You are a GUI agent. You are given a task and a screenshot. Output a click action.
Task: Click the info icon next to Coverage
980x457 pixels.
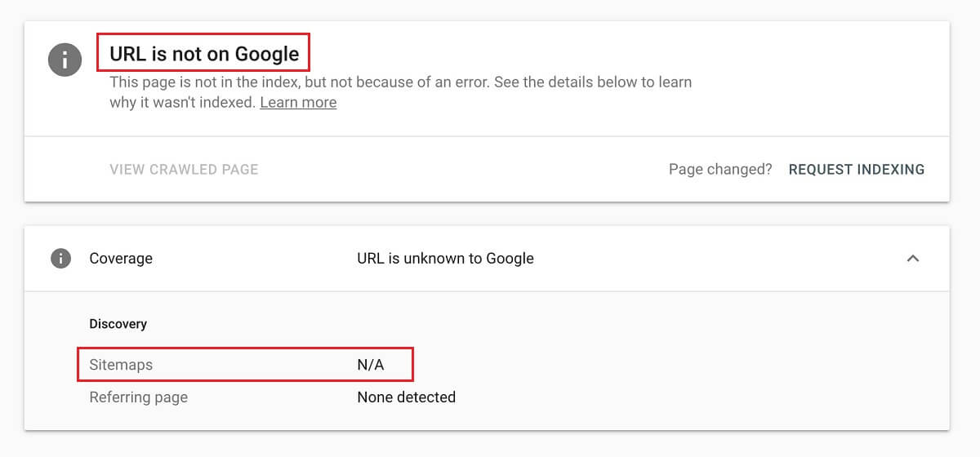[60, 259]
